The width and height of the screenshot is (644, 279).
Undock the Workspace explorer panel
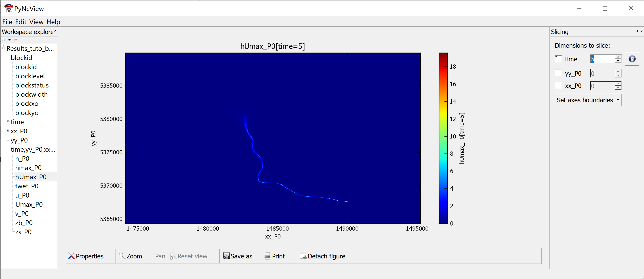[x=55, y=31]
